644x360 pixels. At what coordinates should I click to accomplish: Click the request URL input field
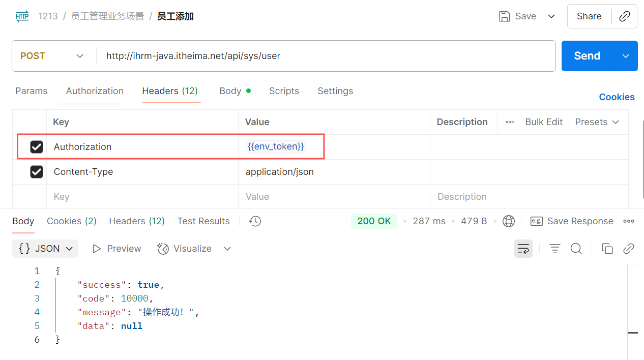[x=326, y=56]
